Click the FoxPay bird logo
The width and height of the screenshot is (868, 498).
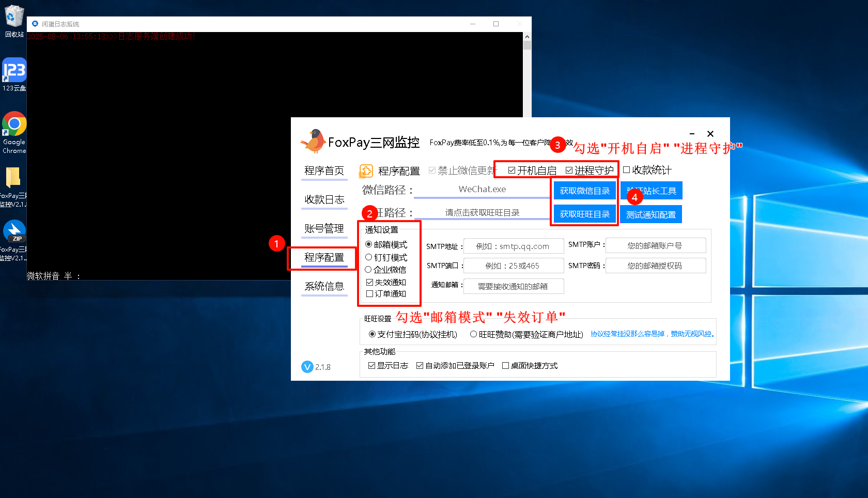(313, 142)
